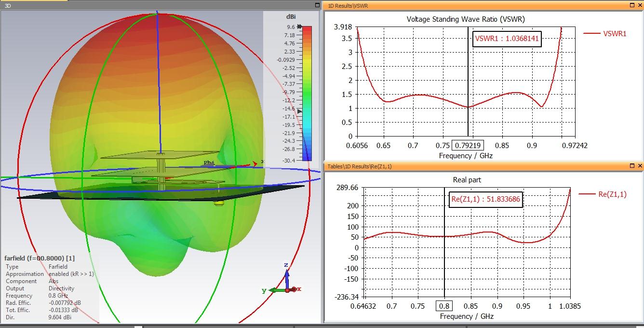The height and width of the screenshot is (328, 644).
Task: Close the 1D Results\VSWR panel
Action: 640,5
